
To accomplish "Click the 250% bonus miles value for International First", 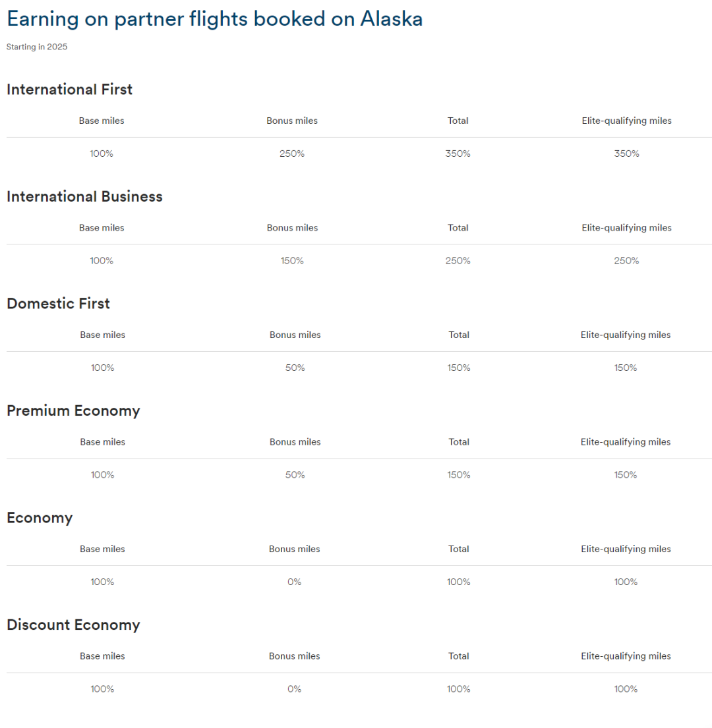I will point(292,154).
